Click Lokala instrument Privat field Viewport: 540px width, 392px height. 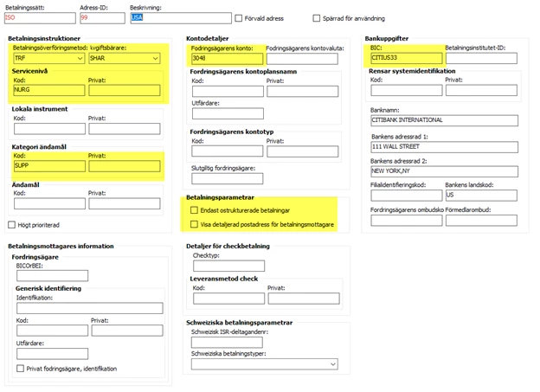click(x=125, y=128)
